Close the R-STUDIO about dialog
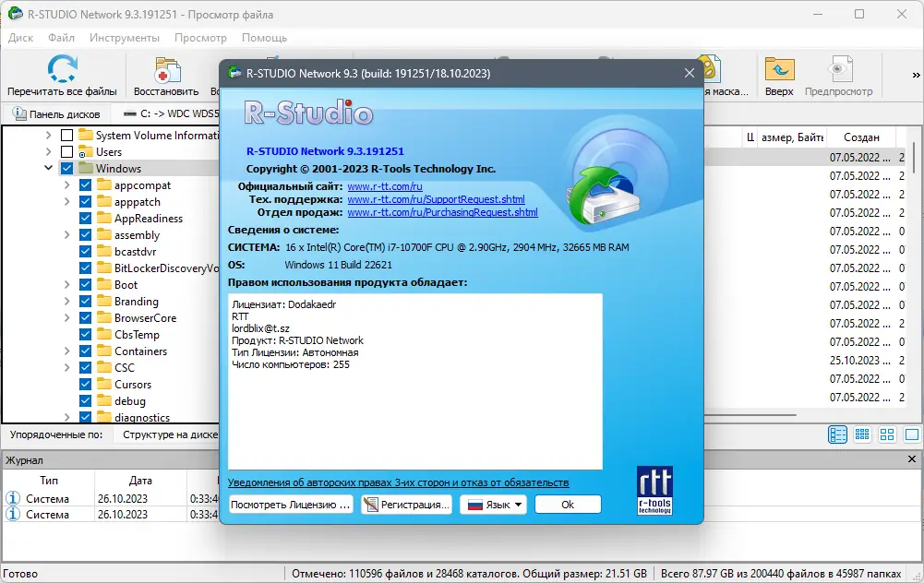 (690, 73)
